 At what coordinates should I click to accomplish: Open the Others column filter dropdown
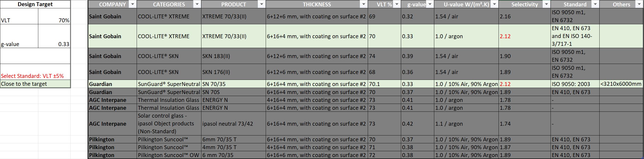(640, 4)
